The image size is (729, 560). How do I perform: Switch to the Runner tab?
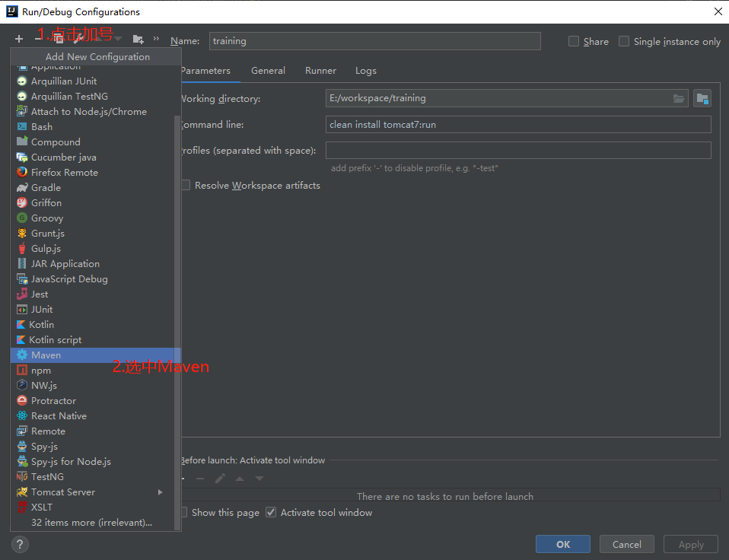click(x=320, y=70)
